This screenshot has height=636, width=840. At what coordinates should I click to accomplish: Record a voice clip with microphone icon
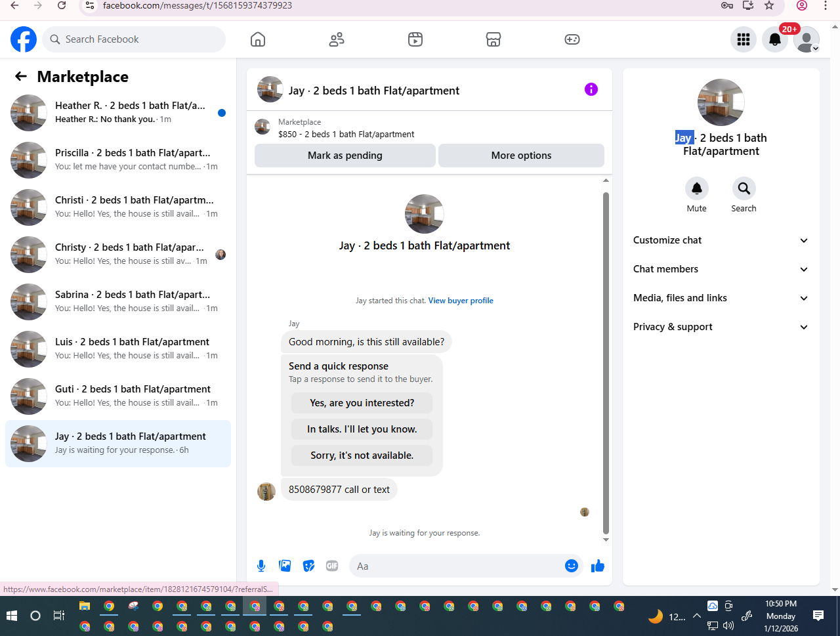[261, 566]
